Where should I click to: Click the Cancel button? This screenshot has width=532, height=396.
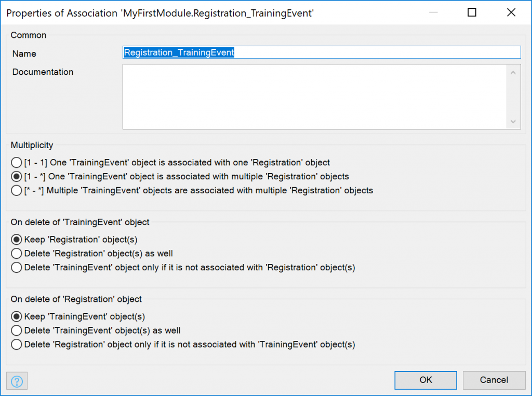point(494,380)
